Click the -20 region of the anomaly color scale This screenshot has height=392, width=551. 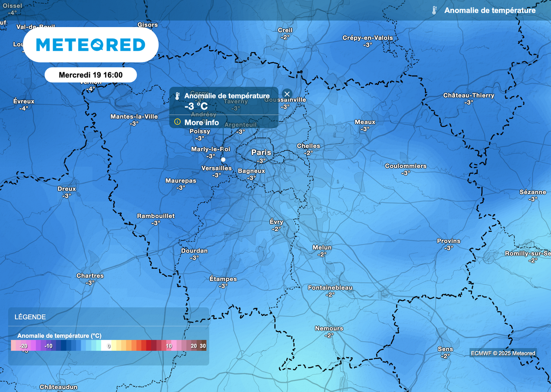tap(24, 346)
